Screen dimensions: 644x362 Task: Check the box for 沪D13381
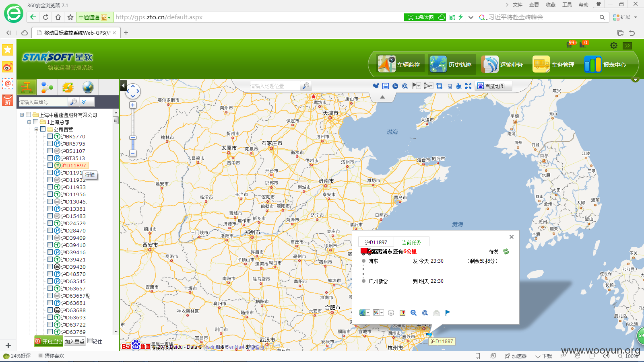tap(50, 209)
